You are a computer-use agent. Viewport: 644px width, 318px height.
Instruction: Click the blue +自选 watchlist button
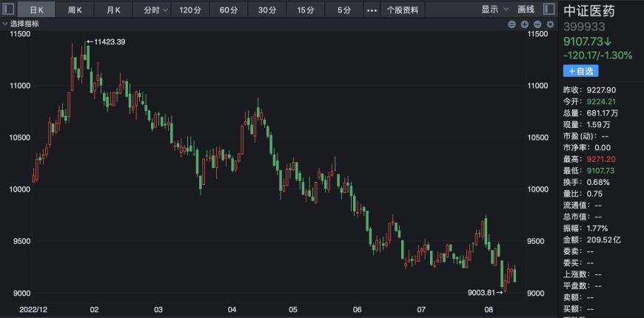(580, 71)
